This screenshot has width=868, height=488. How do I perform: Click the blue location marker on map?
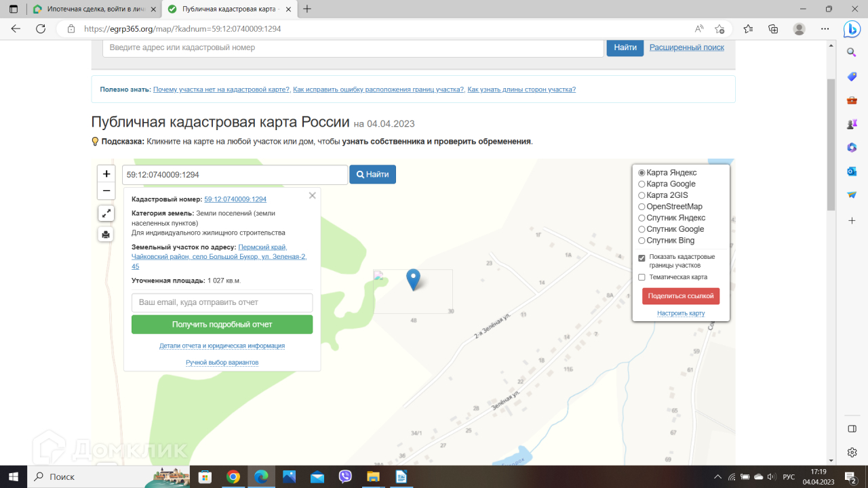[413, 279]
